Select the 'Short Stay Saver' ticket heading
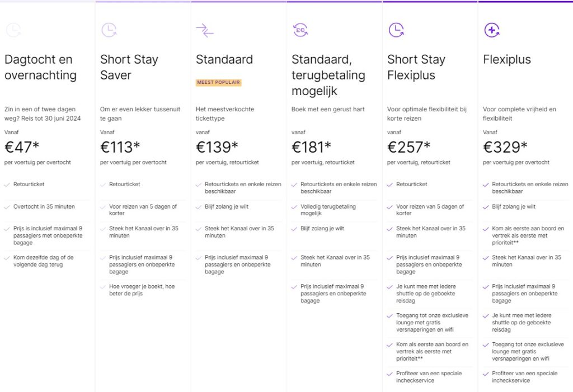 129,67
